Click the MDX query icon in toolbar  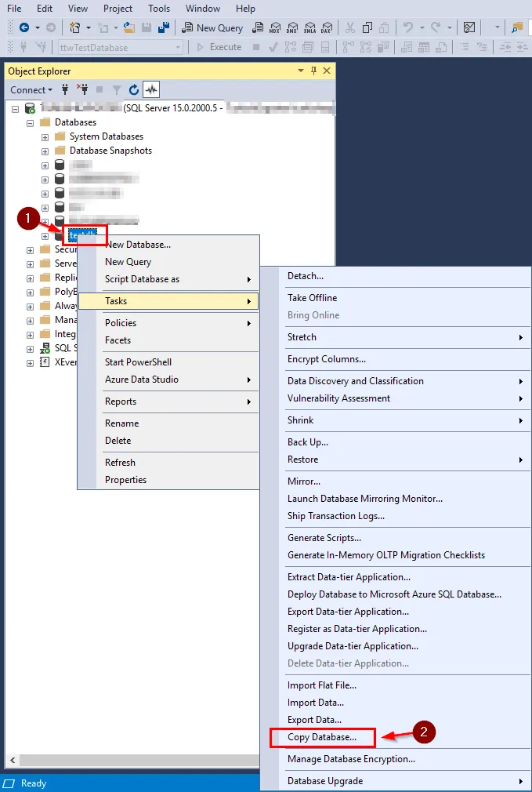tap(274, 27)
